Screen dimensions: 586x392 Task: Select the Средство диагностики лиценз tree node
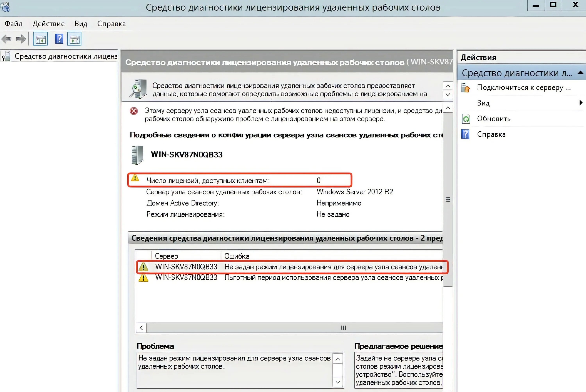(66, 57)
